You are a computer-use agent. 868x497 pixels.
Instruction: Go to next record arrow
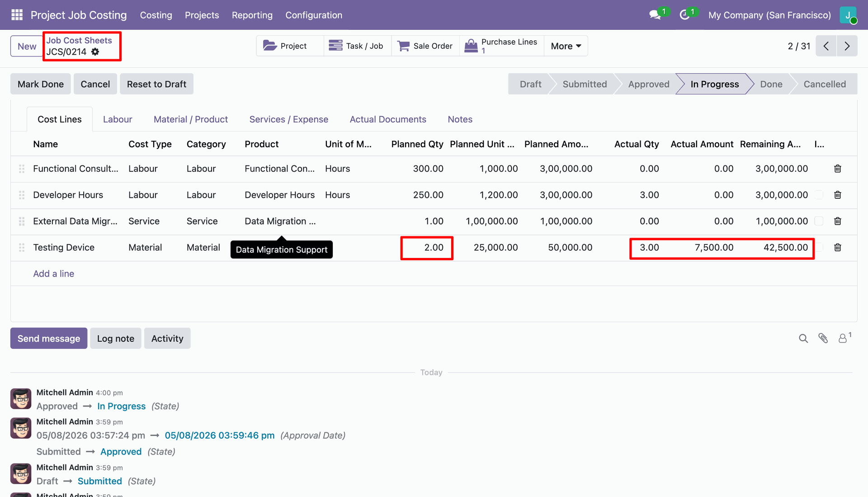coord(847,46)
